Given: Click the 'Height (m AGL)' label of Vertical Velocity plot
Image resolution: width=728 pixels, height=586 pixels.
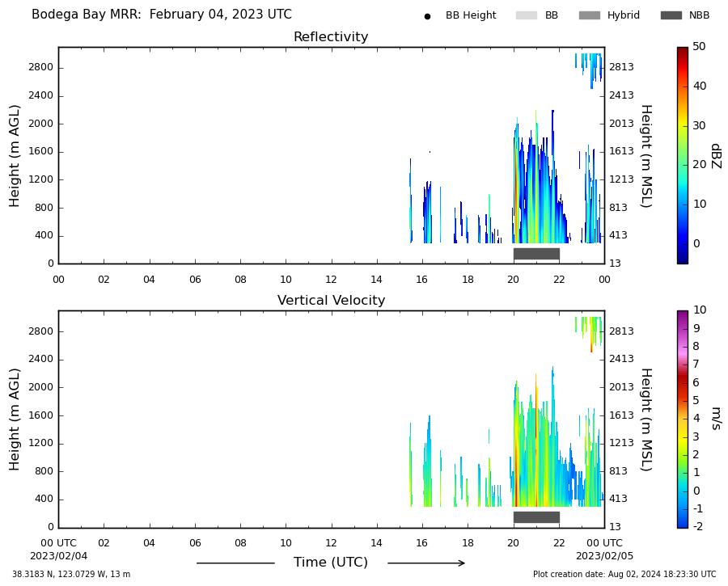Looking at the screenshot, I should coord(15,419).
